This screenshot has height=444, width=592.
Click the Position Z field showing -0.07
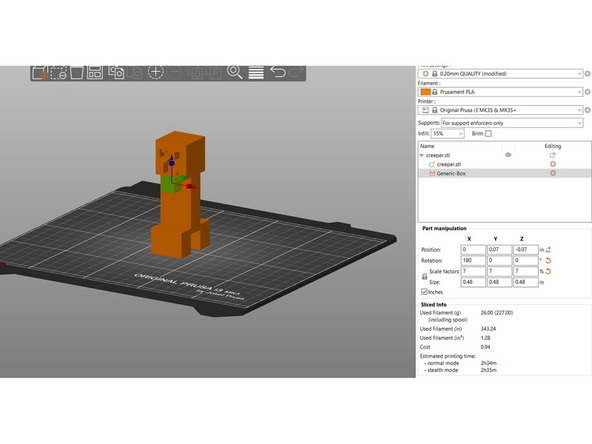[x=525, y=250]
